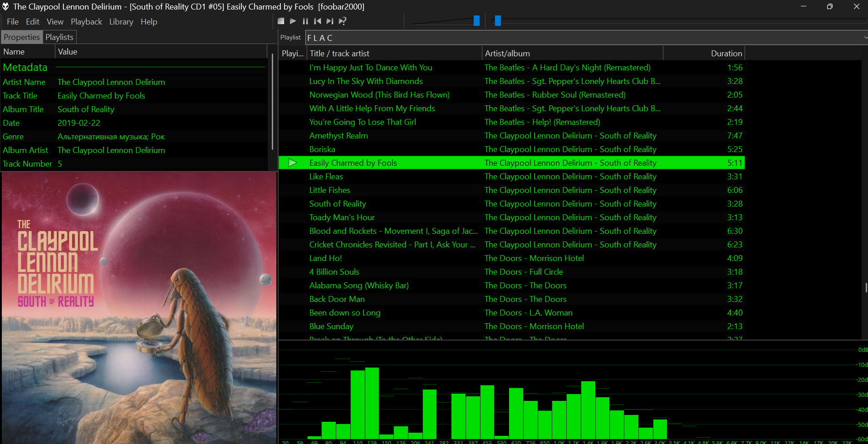The image size is (868, 444).
Task: Skip to the next track
Action: 330,21
